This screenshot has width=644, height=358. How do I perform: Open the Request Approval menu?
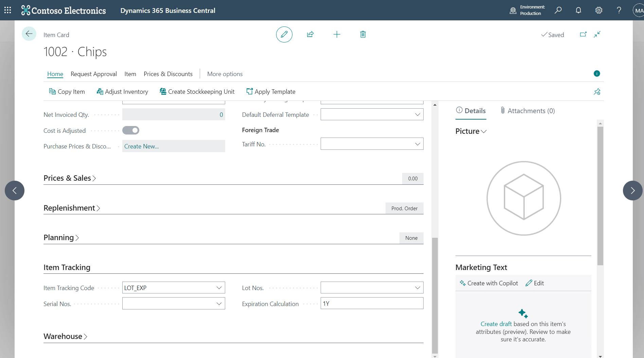click(x=94, y=74)
